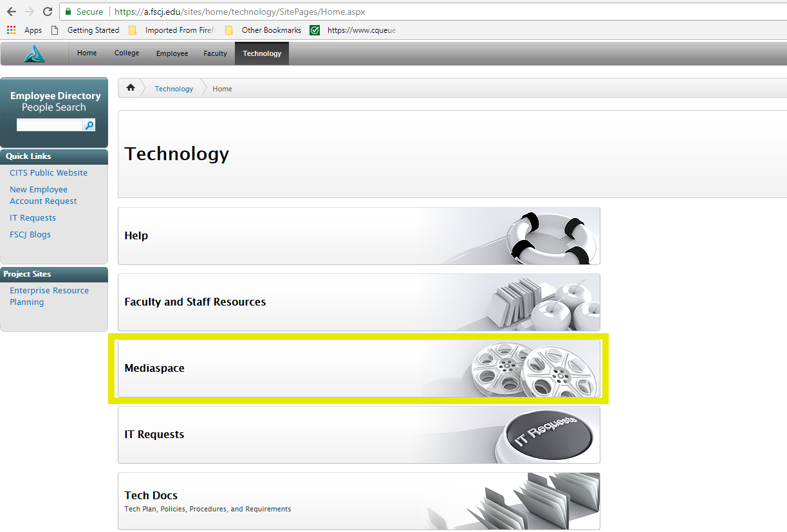Click the FSCJ logo in navigation bar
787x532 pixels.
(34, 53)
